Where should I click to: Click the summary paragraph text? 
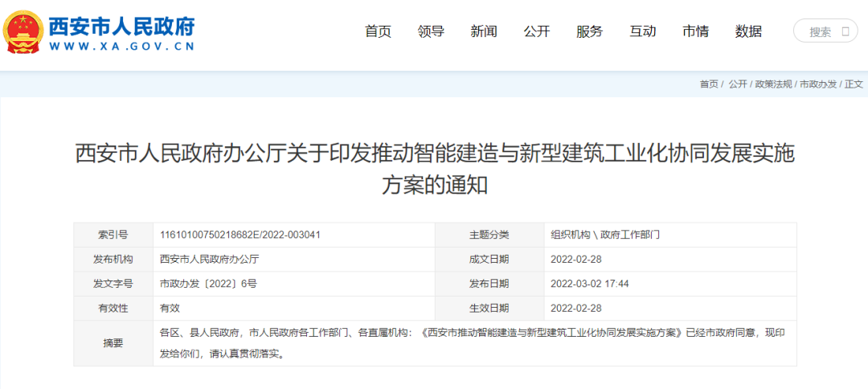(x=471, y=344)
